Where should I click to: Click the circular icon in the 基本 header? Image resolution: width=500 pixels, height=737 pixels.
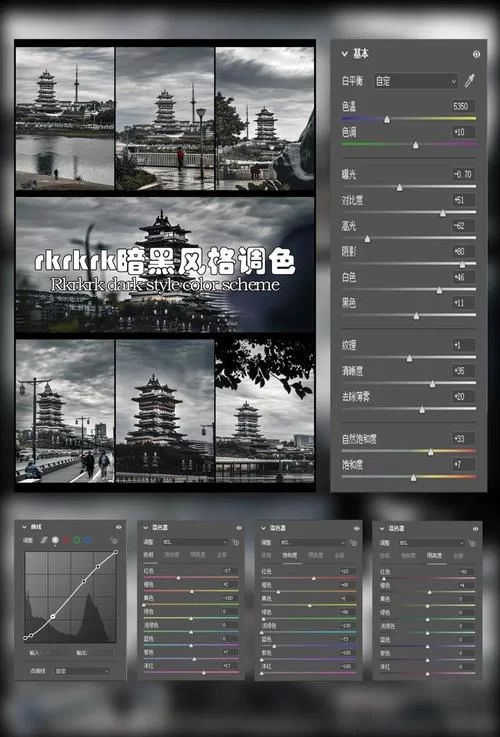point(476,55)
